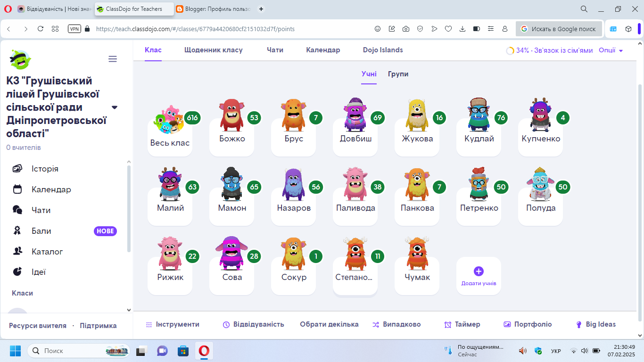Image resolution: width=644 pixels, height=362 pixels.
Task: Click the Купченко student avatar
Action: [x=541, y=115]
